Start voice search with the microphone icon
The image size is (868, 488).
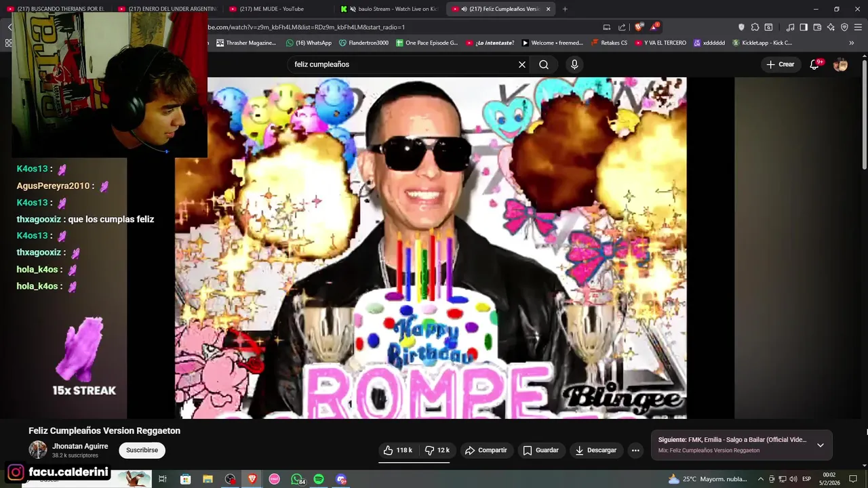pos(574,64)
